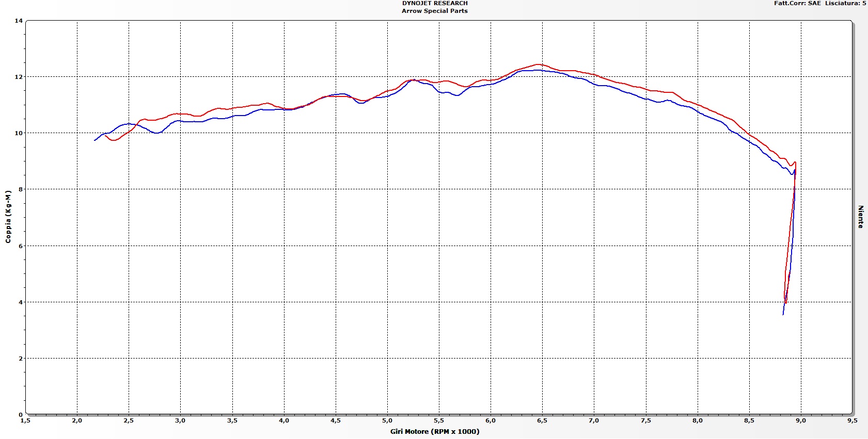
Task: Click the DYNOJET RESEARCH chart title
Action: coord(435,3)
